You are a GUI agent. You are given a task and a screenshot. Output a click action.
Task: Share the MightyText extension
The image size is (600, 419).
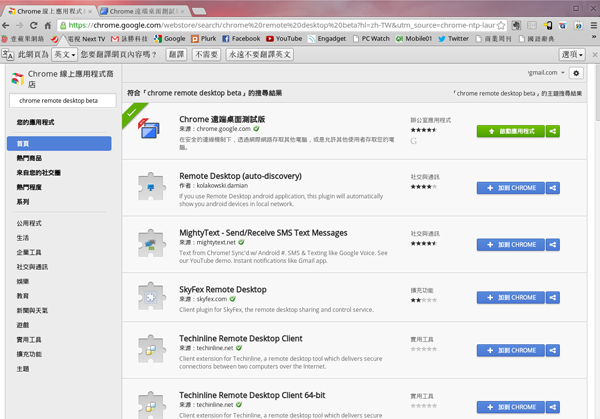(553, 245)
